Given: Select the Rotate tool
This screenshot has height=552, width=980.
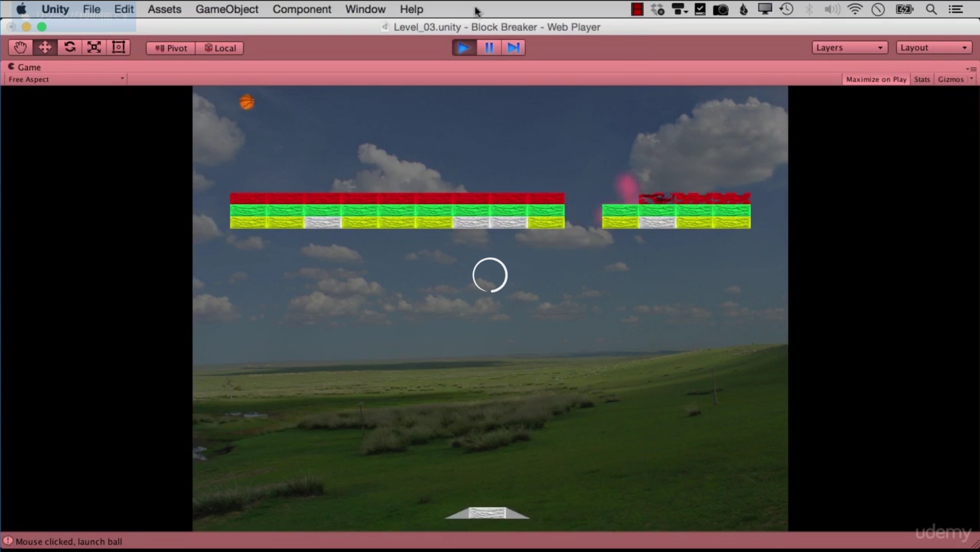Looking at the screenshot, I should (x=69, y=47).
